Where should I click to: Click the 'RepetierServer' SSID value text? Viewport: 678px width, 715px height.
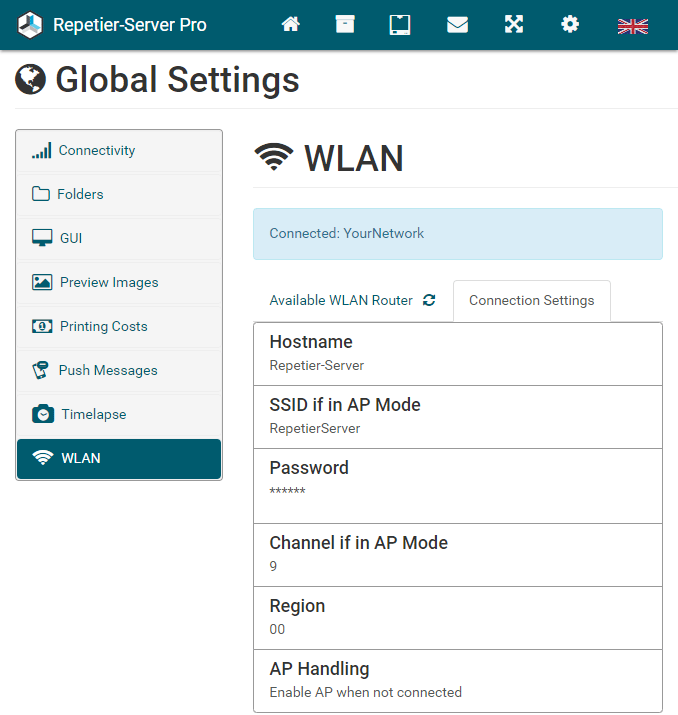coord(315,428)
